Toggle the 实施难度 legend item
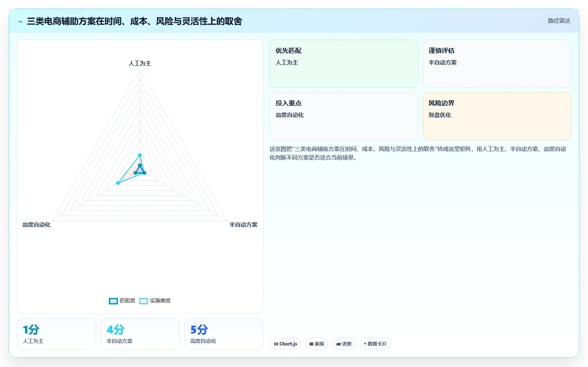Viewport: 588px width, 367px height. [x=155, y=301]
